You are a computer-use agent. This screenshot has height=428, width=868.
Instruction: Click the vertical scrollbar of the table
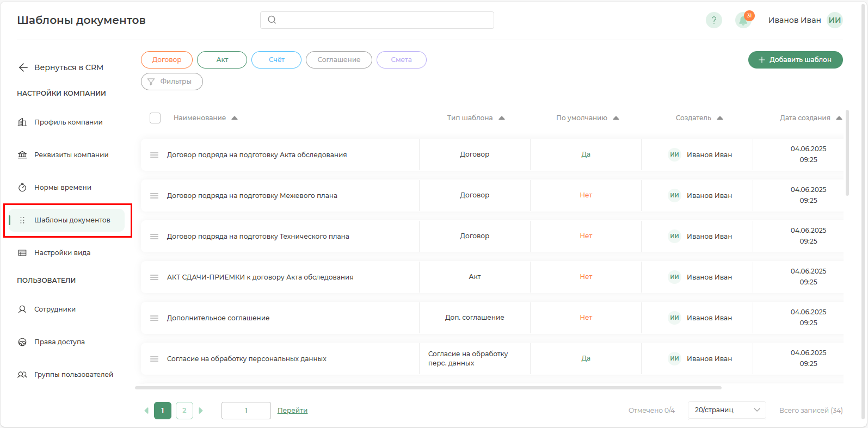[x=847, y=153]
